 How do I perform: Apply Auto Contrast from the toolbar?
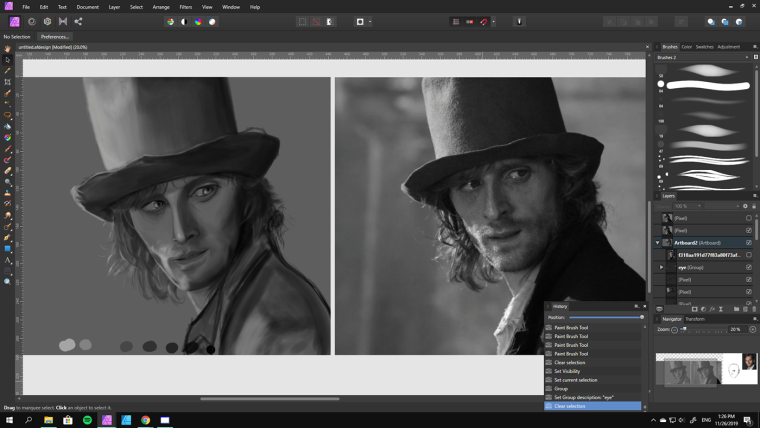coord(184,21)
